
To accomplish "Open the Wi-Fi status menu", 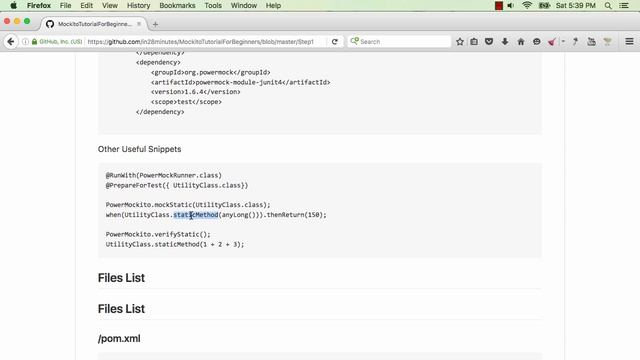I will tap(527, 5).
